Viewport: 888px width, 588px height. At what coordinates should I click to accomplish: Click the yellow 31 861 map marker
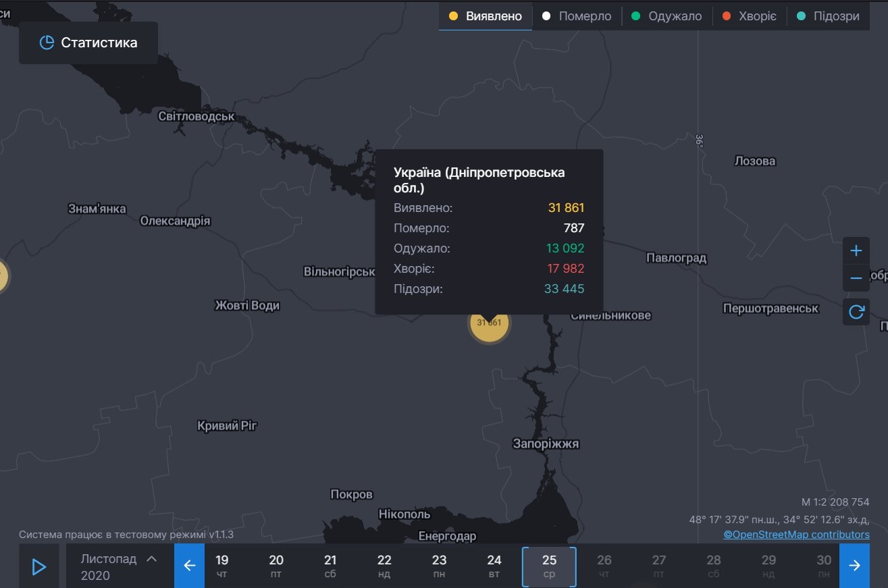490,324
